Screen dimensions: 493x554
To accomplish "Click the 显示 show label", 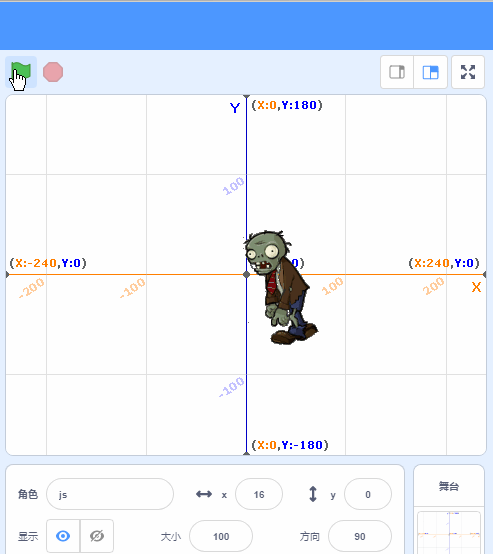I will 28,536.
